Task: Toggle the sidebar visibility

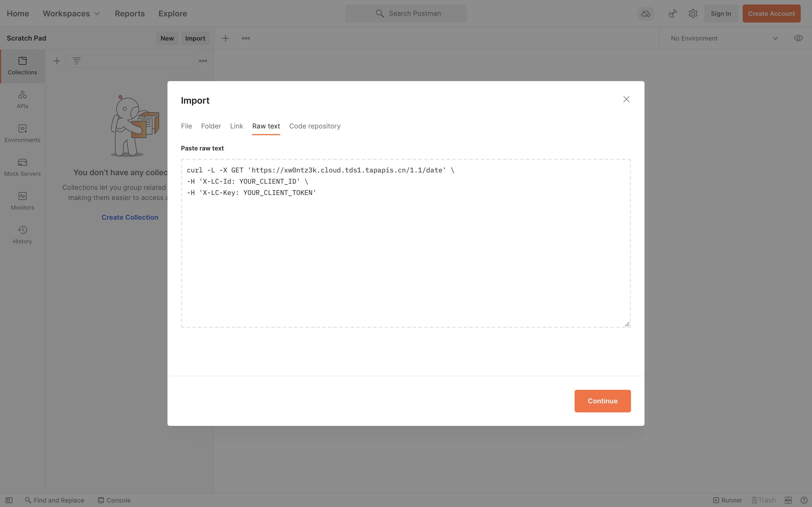Action: 9,500
